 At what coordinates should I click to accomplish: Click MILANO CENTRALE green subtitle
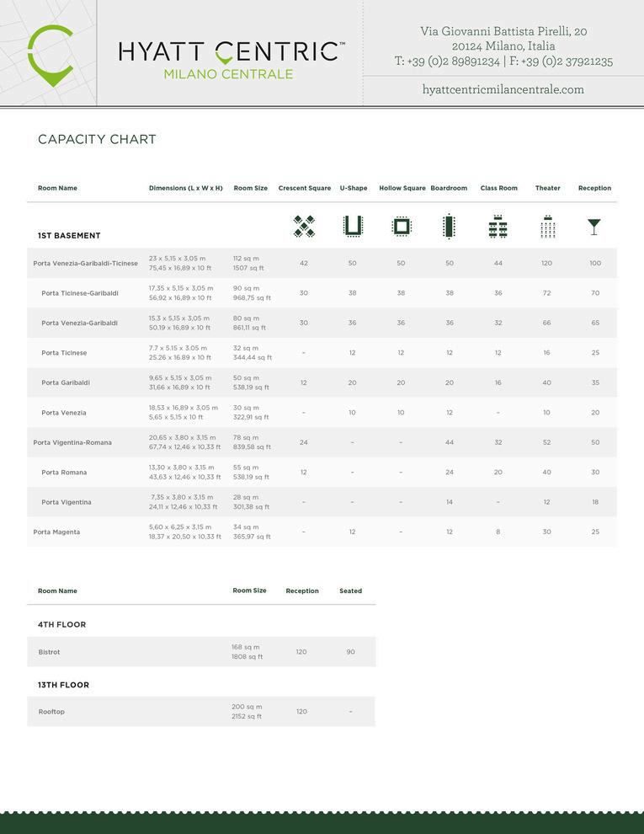tap(228, 74)
